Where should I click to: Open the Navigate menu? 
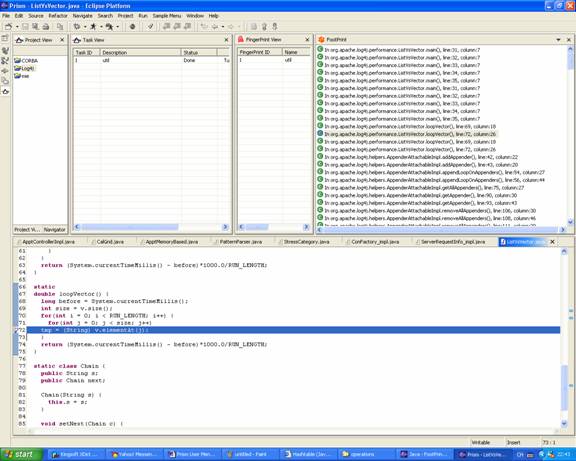(83, 16)
